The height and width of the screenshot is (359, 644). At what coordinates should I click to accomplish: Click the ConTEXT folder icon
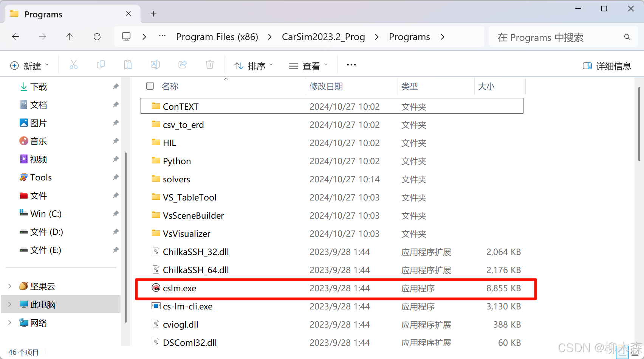coord(156,106)
